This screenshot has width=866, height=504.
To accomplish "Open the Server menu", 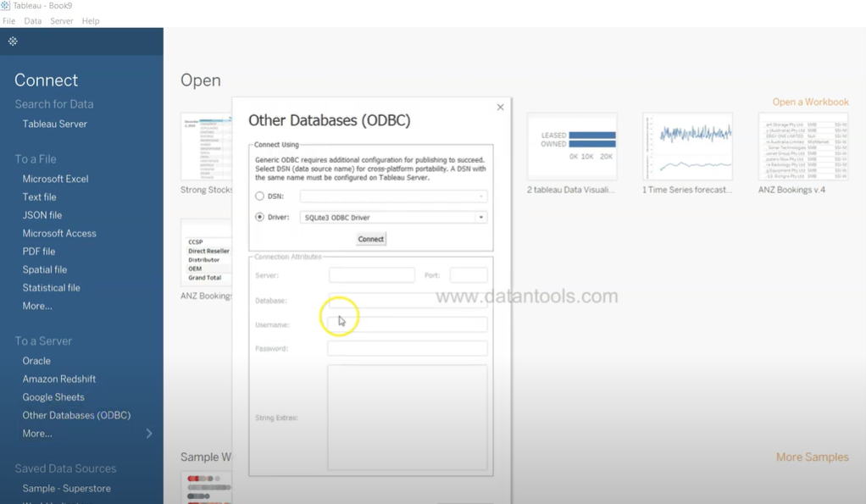I will (x=61, y=21).
